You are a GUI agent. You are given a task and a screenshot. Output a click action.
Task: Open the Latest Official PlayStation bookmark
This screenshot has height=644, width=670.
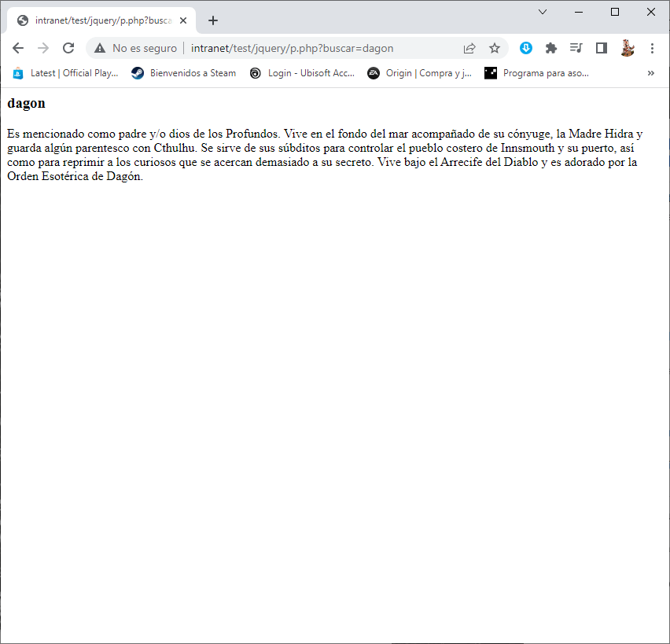coord(65,73)
